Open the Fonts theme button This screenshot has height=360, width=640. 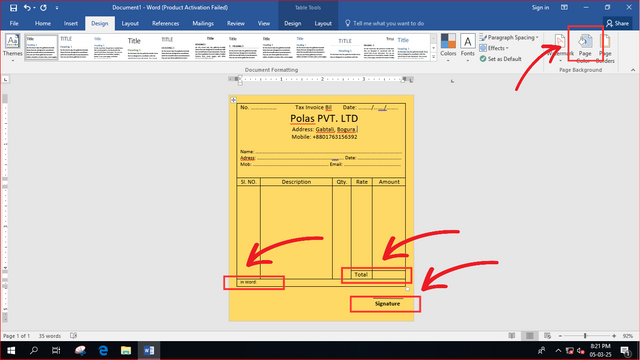467,48
